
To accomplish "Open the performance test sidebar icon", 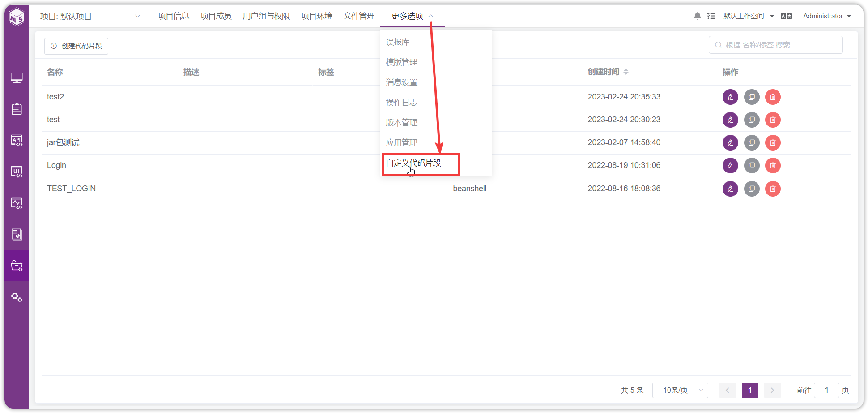I will click(x=17, y=203).
